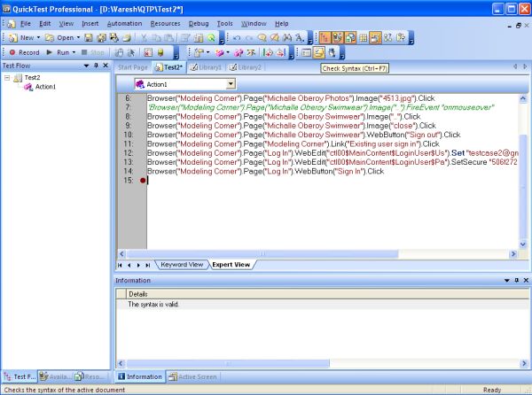532x395 pixels.
Task: Click the End Transaction icon
Action: coord(280,52)
